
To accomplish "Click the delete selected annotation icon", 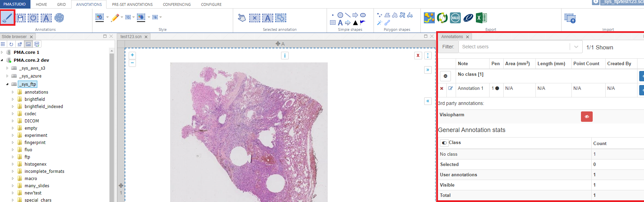I will [254, 18].
